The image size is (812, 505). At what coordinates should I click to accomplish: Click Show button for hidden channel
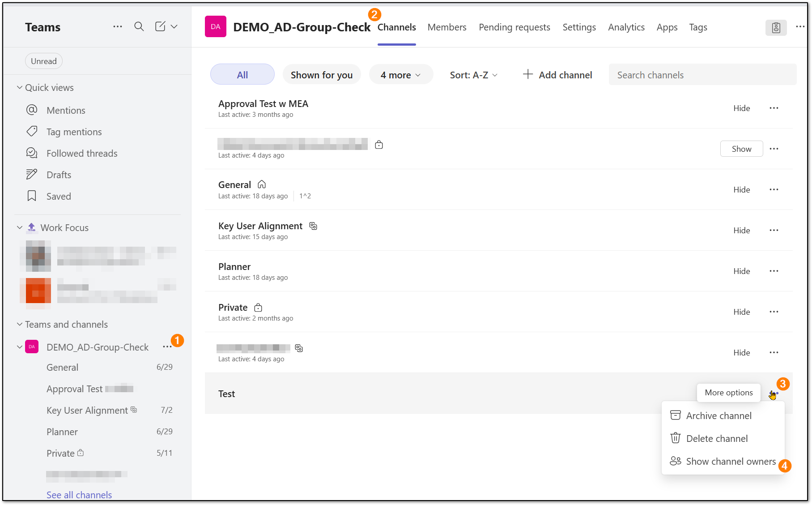click(x=742, y=149)
